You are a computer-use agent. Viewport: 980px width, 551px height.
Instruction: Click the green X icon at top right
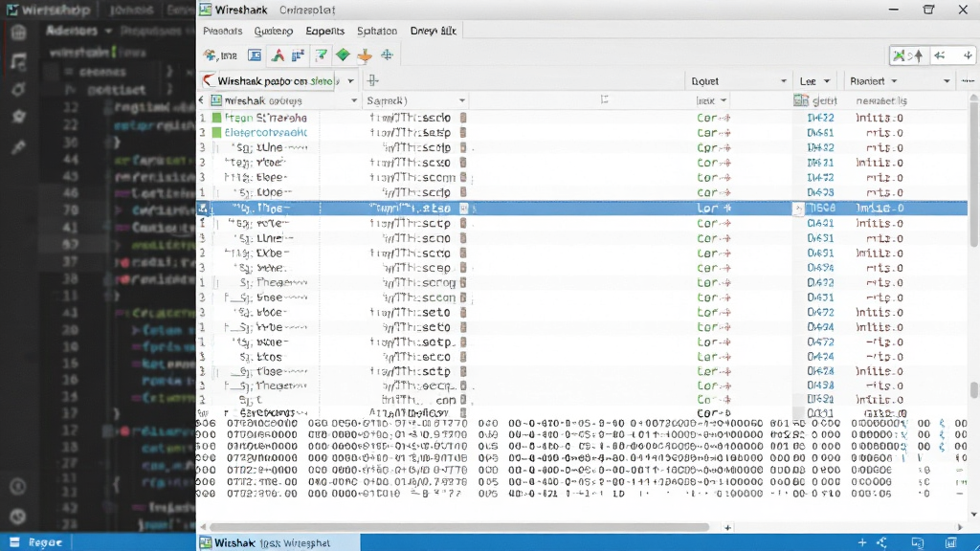point(899,55)
